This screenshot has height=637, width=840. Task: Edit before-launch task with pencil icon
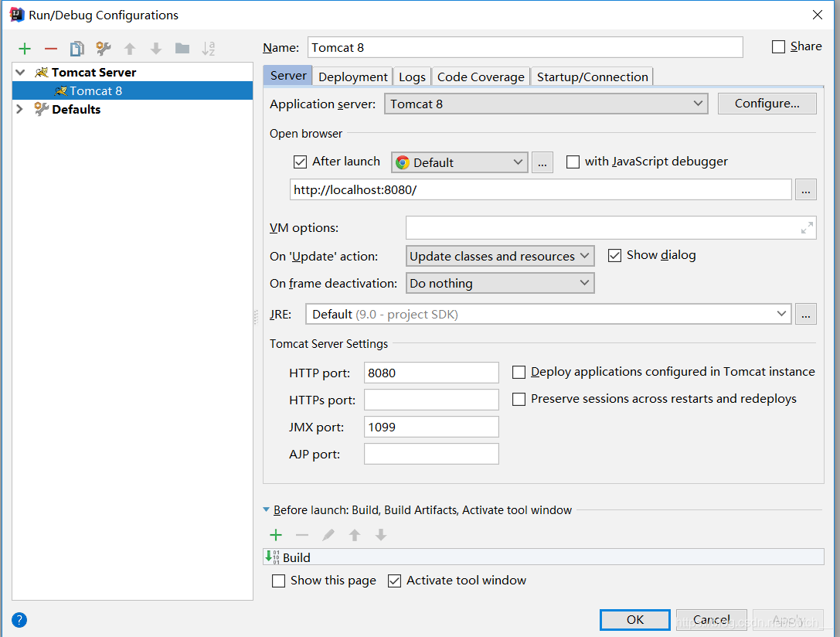(328, 535)
